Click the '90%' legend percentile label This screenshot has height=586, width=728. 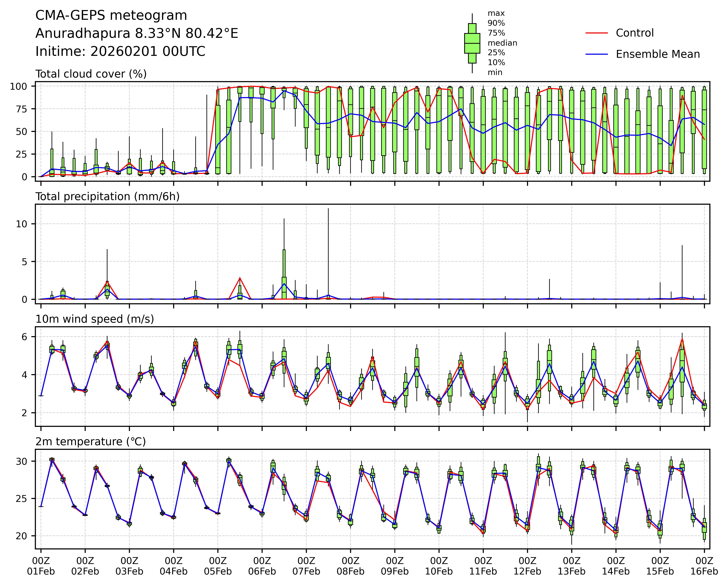pos(496,23)
